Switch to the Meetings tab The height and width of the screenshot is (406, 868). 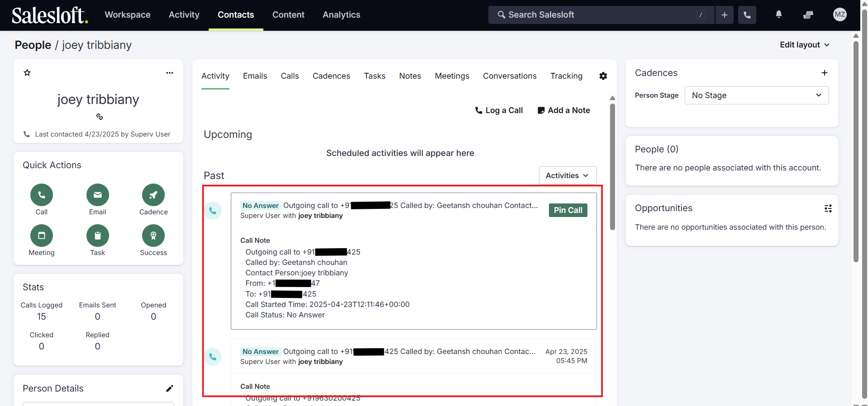tap(452, 76)
